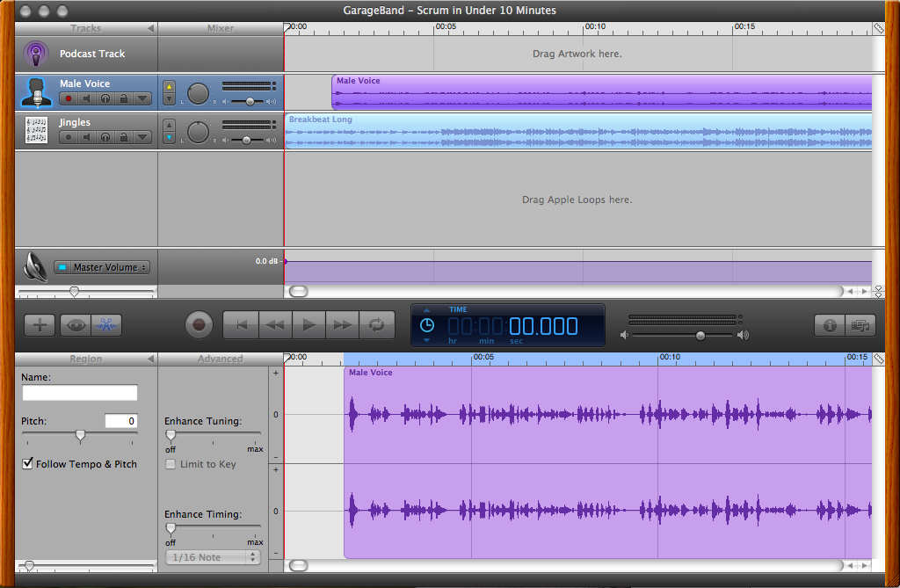900x588 pixels.
Task: Click the transport Fast Forward button
Action: 342,325
